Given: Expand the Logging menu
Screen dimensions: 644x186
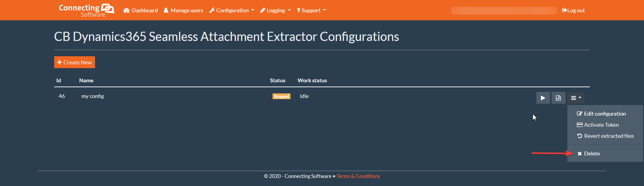Looking at the screenshot, I should tap(275, 10).
